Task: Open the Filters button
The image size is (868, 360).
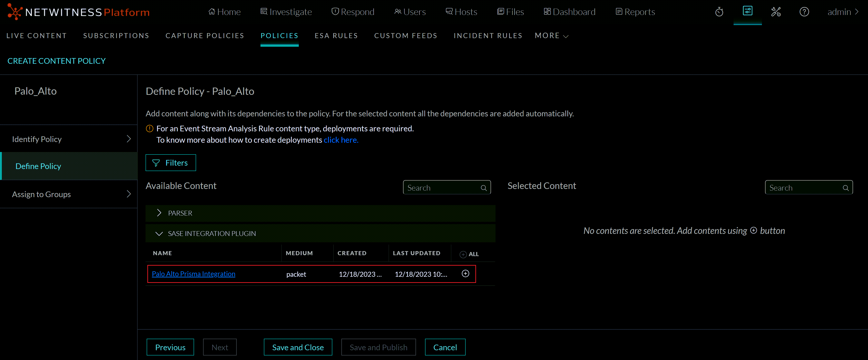Action: (x=170, y=163)
